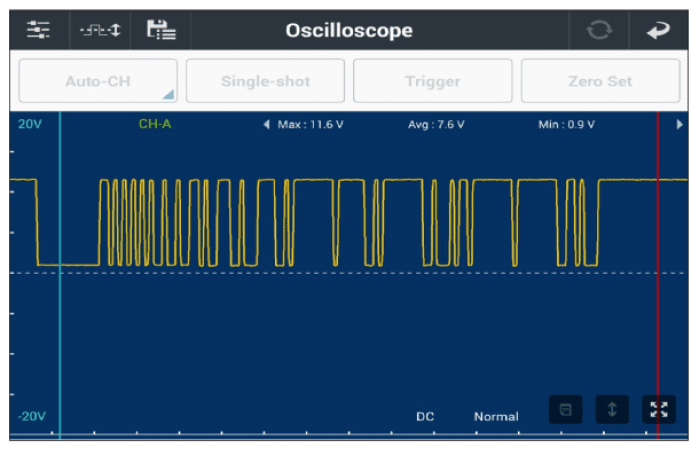Open the oscilloscope settings sliders icon
Screen dimensions: 698x451
38,30
